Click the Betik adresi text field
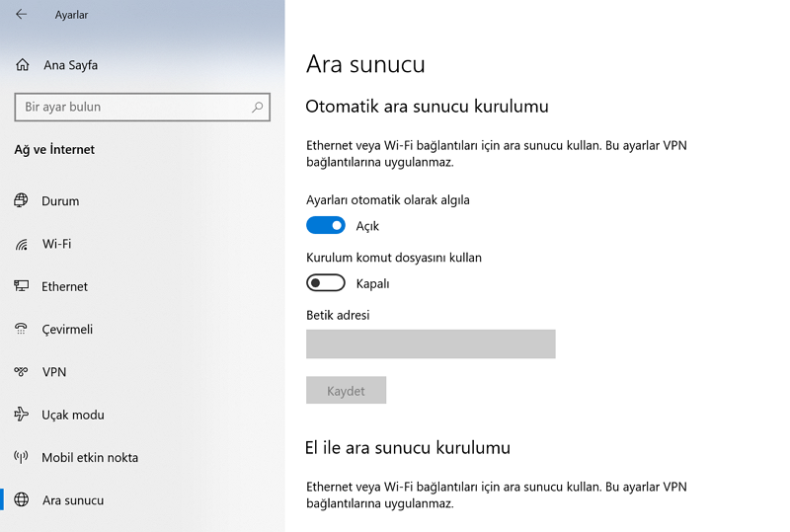The width and height of the screenshot is (790, 532). click(x=431, y=343)
